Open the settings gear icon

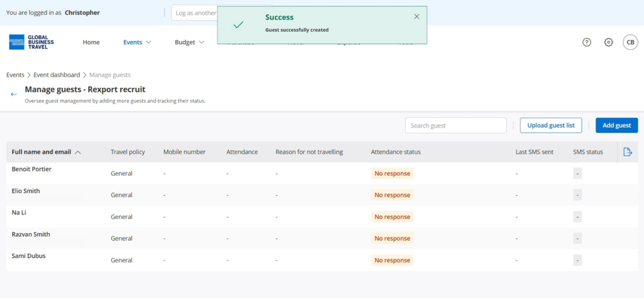pyautogui.click(x=608, y=42)
